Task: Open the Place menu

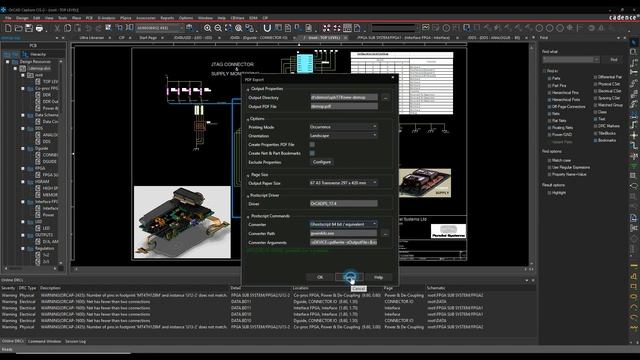Action: tap(76, 18)
